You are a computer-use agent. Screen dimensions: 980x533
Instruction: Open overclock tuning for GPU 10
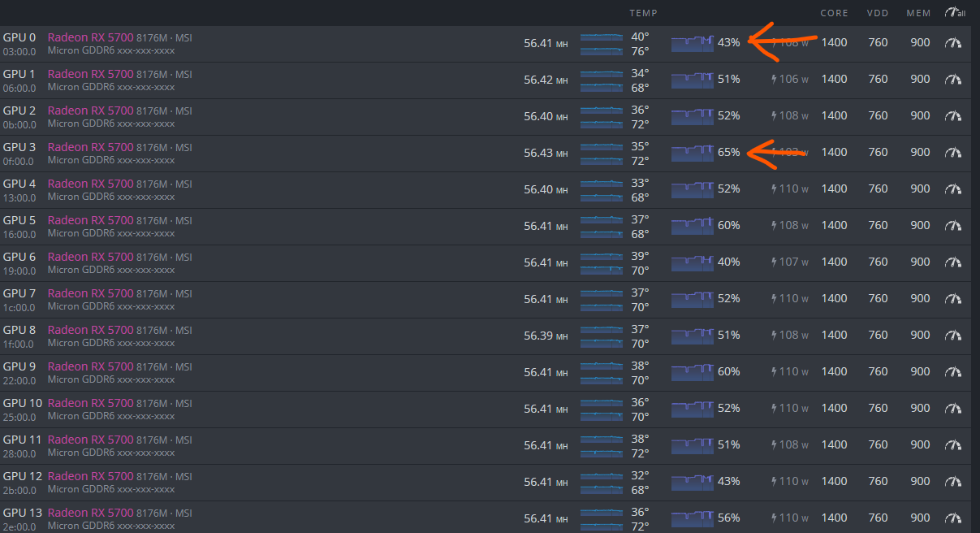(x=952, y=409)
